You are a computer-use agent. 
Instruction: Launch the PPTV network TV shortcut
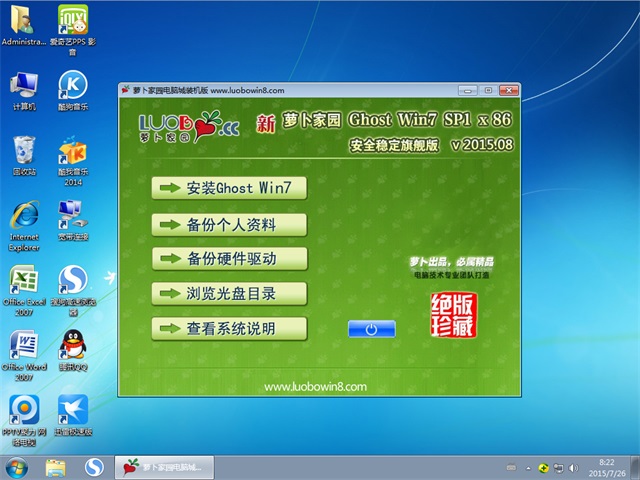point(24,420)
